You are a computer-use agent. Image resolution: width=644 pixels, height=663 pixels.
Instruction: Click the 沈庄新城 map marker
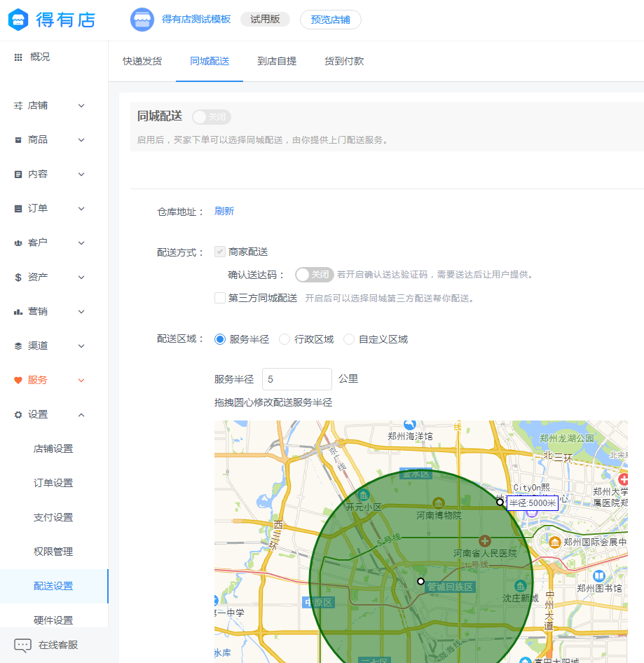[x=521, y=586]
